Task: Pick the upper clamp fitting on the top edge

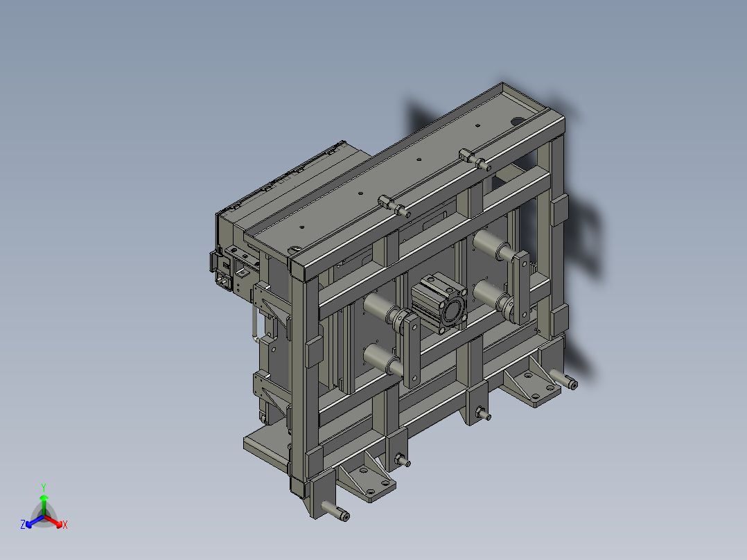Action: [475, 159]
